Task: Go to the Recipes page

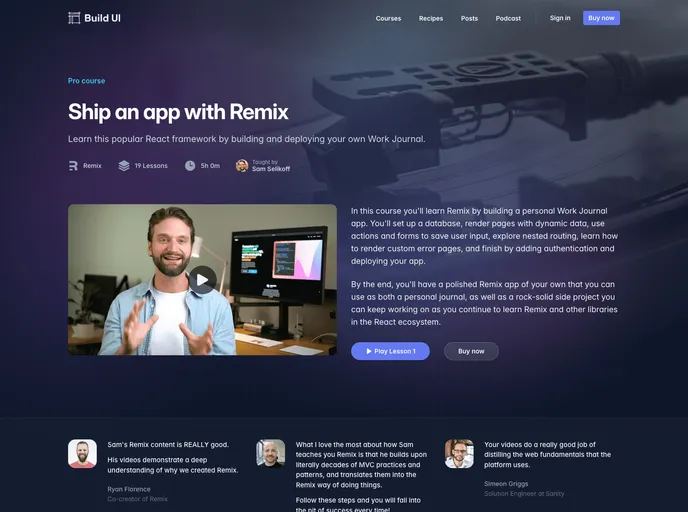Action: pos(431,18)
